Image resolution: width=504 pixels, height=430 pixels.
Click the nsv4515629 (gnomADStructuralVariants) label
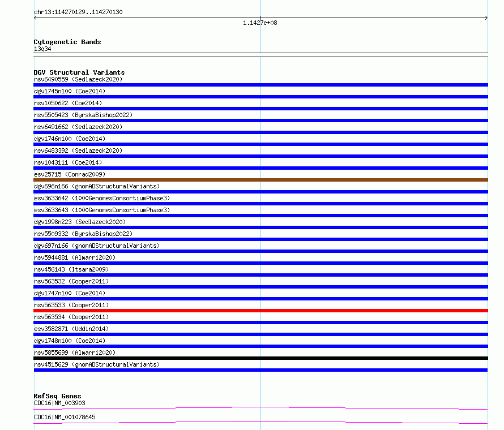click(97, 364)
